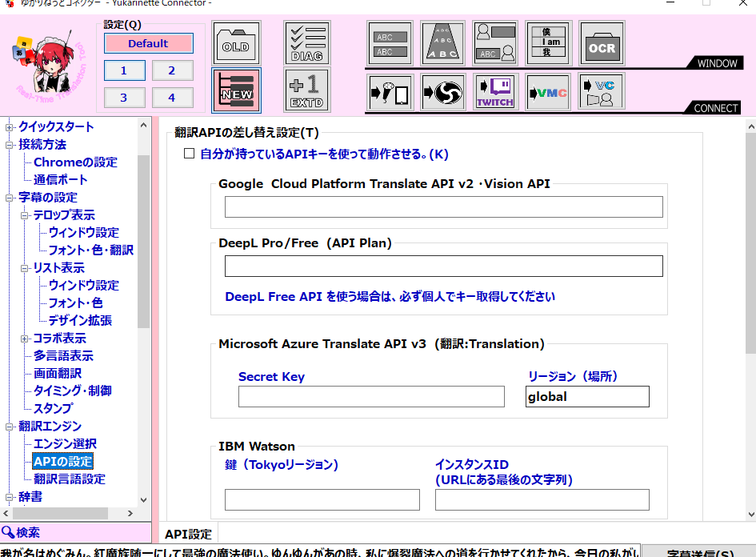Screen dimensions: 756x557
Task: Open スタンプ in the tree
Action: click(x=53, y=409)
